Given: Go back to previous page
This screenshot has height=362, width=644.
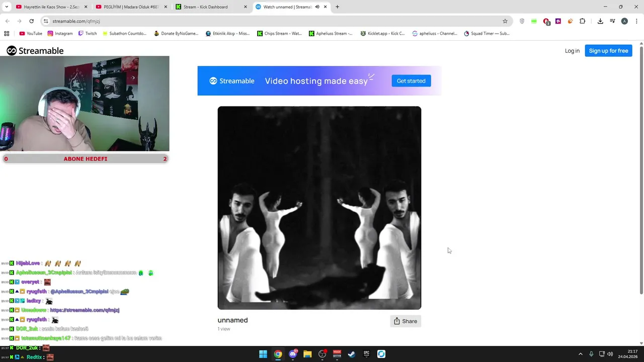Looking at the screenshot, I should click(x=7, y=21).
